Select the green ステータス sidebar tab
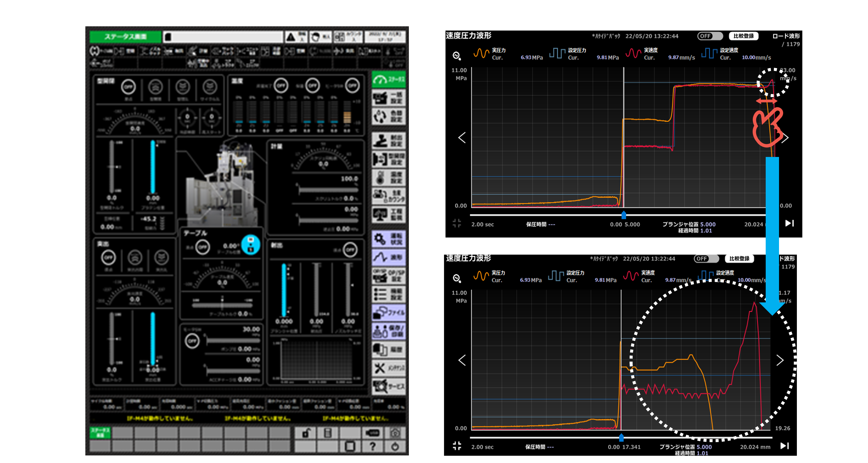This screenshot has width=868, height=463. [389, 80]
